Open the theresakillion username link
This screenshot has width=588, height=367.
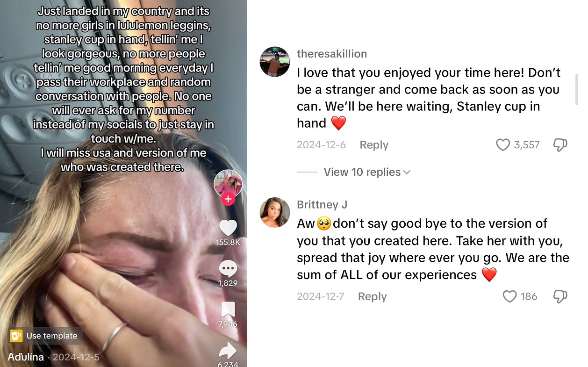(332, 54)
